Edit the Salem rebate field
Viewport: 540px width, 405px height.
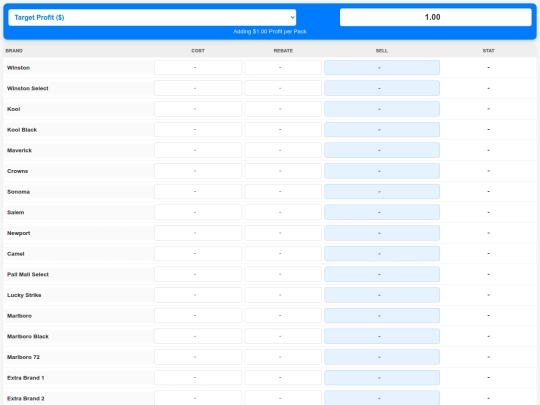pos(283,212)
